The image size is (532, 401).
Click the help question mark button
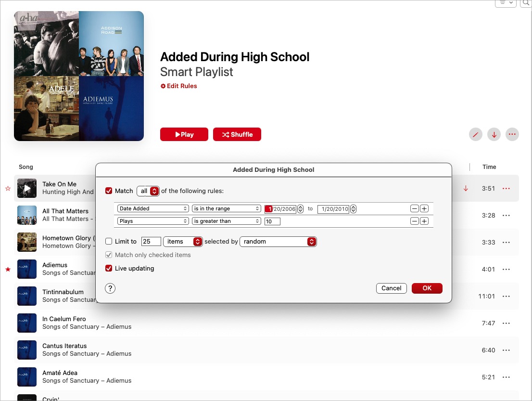110,288
